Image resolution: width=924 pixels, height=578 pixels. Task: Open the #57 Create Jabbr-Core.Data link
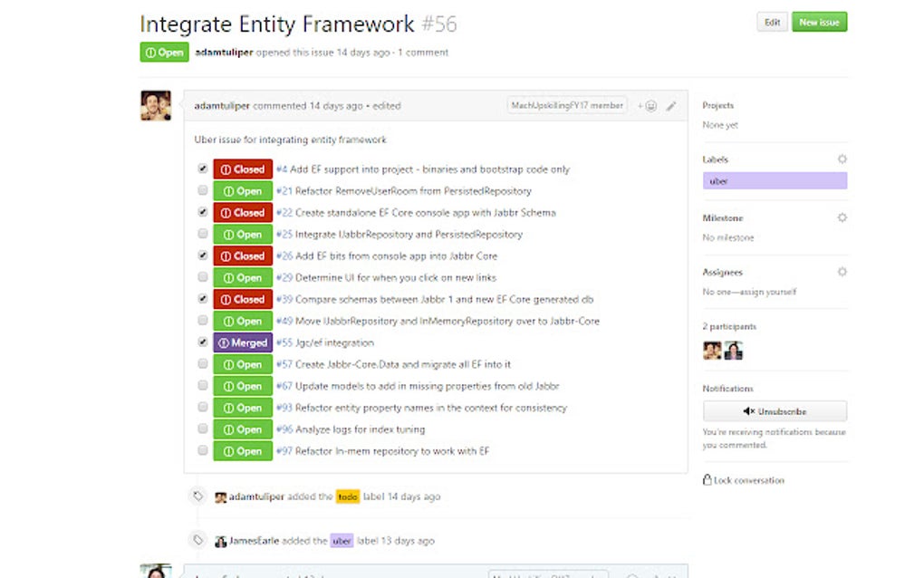coord(393,364)
